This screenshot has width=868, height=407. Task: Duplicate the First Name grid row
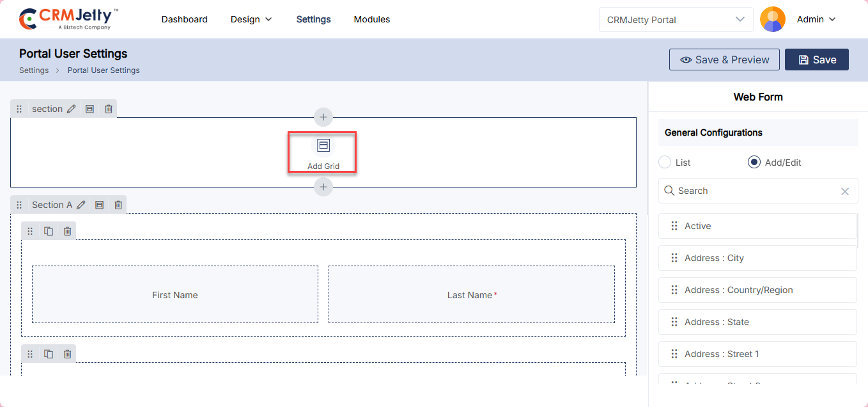[x=49, y=231]
